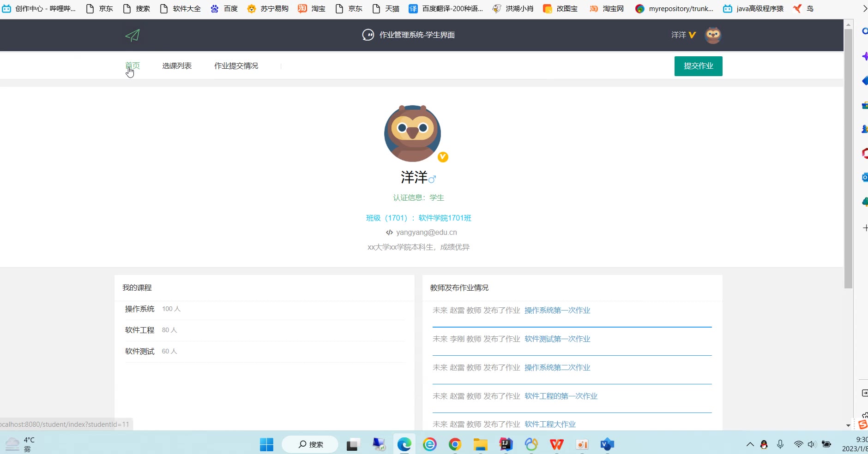868x454 pixels.
Task: Open IntelliJ IDEA from the taskbar
Action: coord(506,444)
